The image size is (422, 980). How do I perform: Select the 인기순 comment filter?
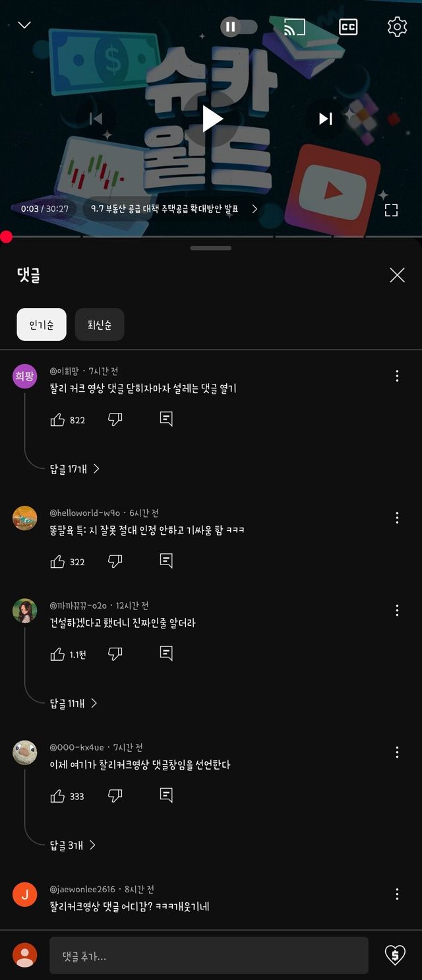pos(41,324)
